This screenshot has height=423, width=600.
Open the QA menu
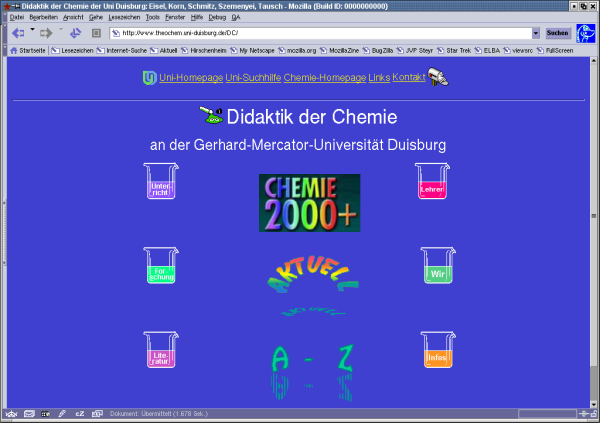(236, 17)
